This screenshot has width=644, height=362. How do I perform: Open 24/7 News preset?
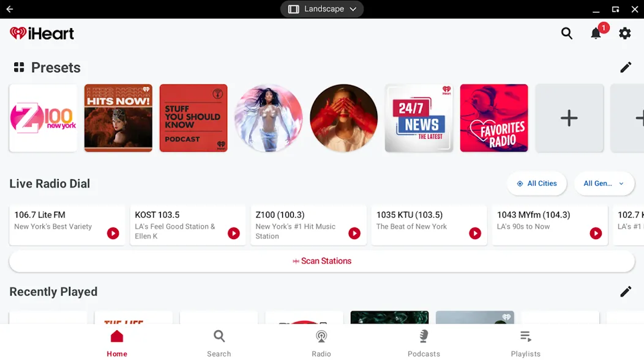[419, 118]
